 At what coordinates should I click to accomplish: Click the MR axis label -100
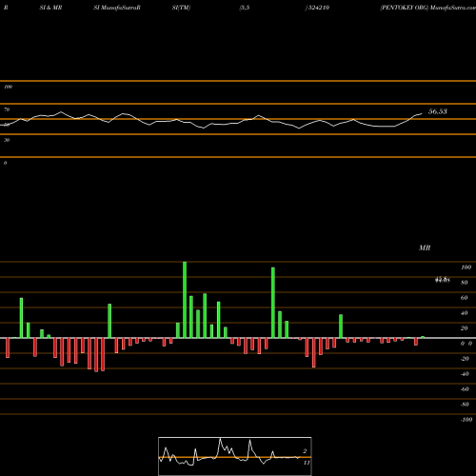(x=466, y=420)
